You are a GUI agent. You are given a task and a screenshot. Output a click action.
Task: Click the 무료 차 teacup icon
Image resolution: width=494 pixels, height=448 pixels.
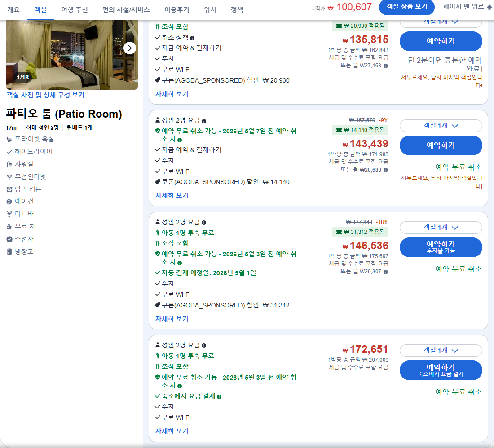[9, 227]
